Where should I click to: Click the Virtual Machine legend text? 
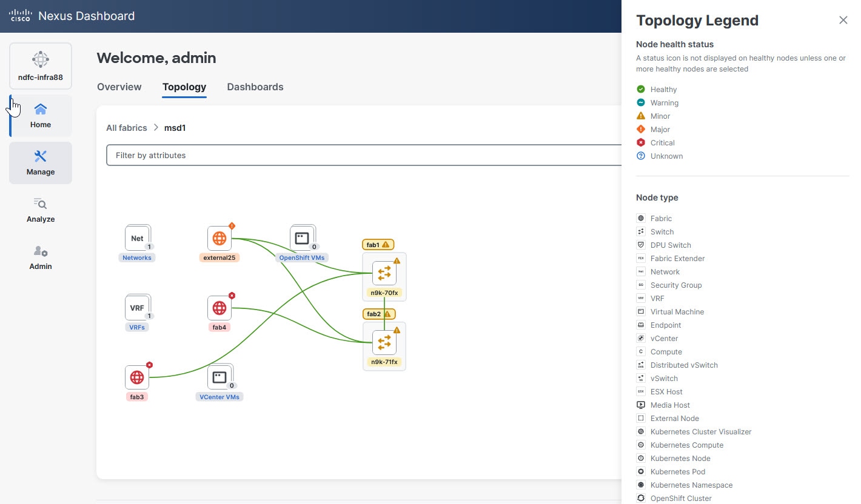pos(677,311)
